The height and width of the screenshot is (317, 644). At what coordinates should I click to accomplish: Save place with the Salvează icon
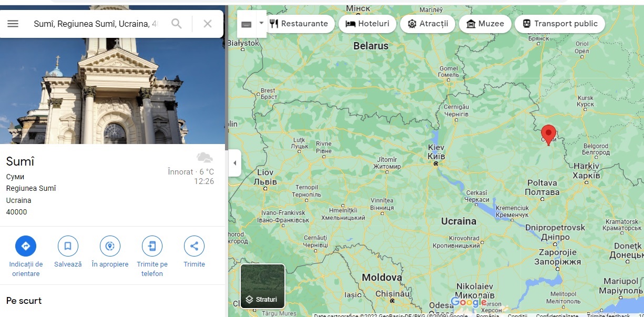(x=68, y=246)
